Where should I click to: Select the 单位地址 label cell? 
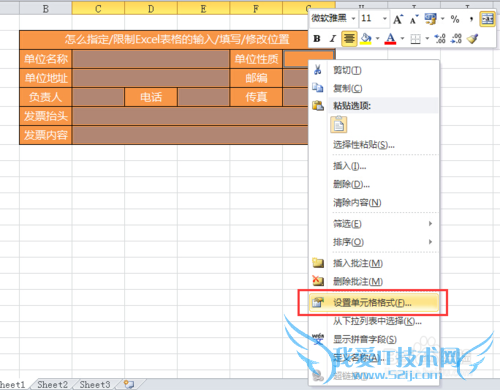click(46, 78)
